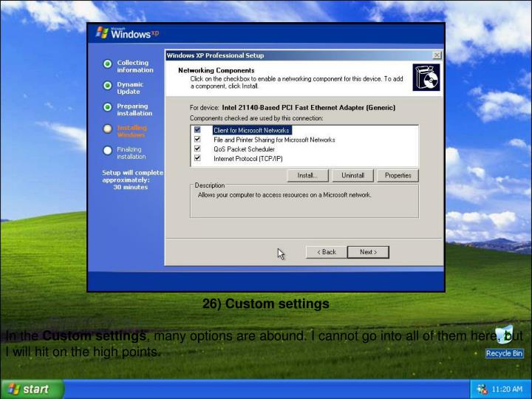The width and height of the screenshot is (532, 399).
Task: Click the Networking Components heading
Action: pyautogui.click(x=216, y=71)
